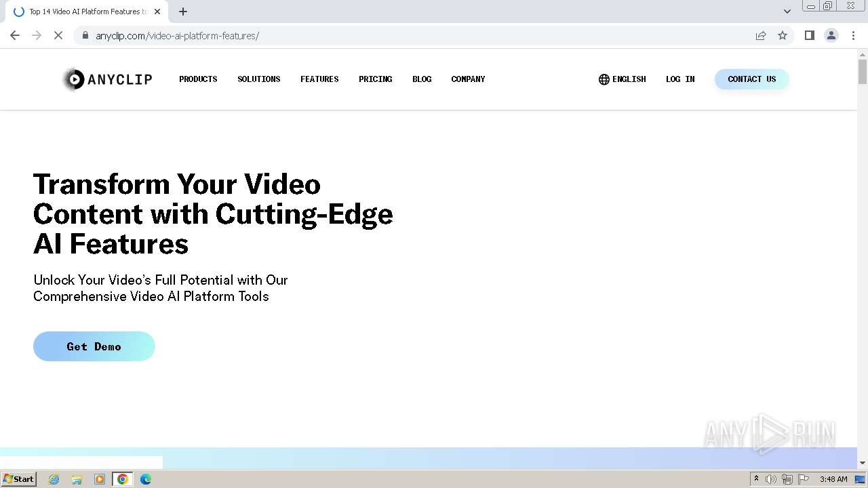Go to the PRICING page
This screenshot has width=868, height=488.
point(376,79)
